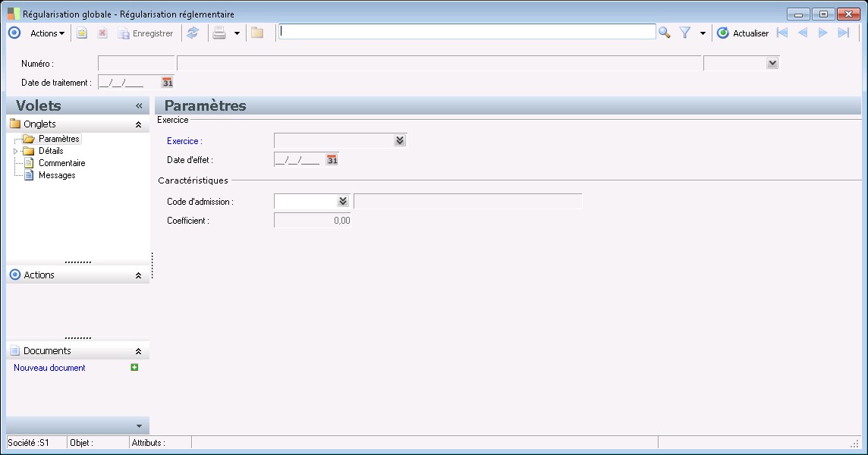Viewport: 868px width, 455px height.
Task: Click the Onglets folder icon header
Action: pyautogui.click(x=15, y=124)
